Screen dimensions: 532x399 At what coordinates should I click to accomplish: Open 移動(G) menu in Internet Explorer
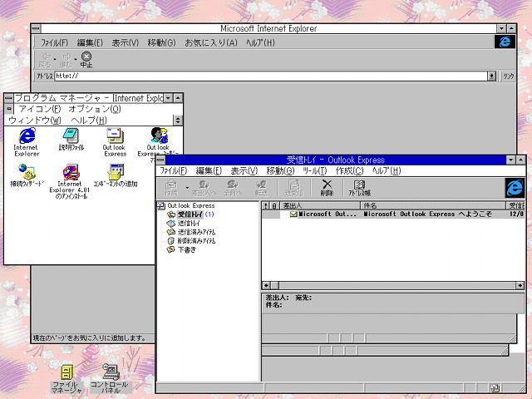(x=161, y=42)
